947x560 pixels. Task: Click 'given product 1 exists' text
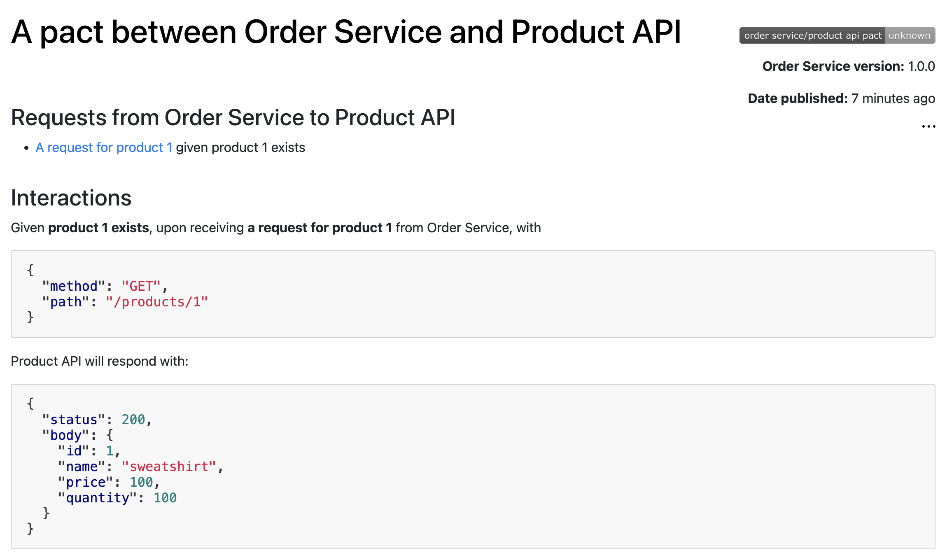tap(240, 147)
